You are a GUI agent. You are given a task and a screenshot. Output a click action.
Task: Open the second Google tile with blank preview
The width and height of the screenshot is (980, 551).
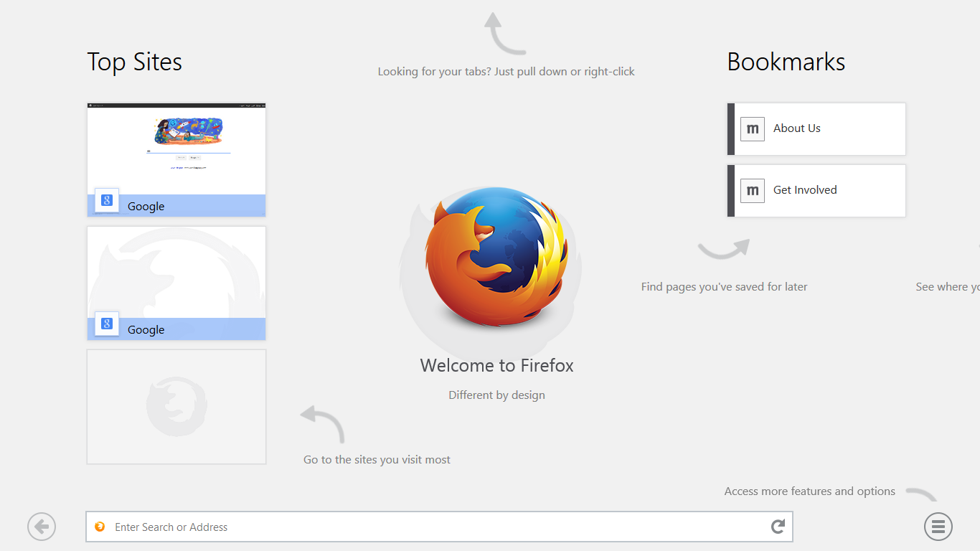[176, 283]
